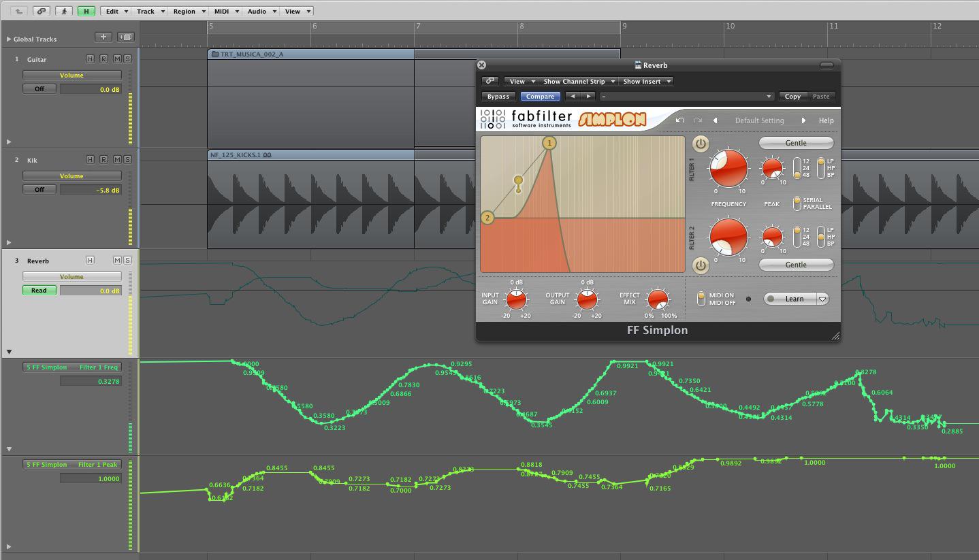Screen dimensions: 979x560
Task: Open Kik track automation mode Off menu
Action: tap(39, 190)
